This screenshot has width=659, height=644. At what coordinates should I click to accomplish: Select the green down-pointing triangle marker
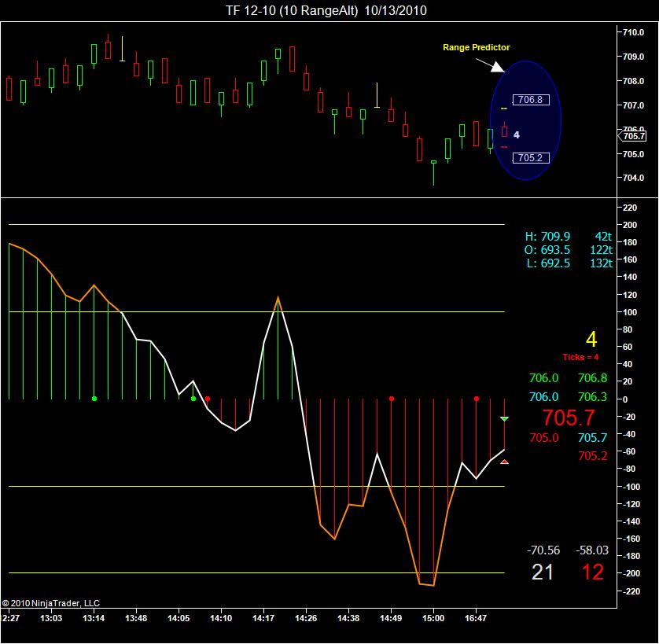(x=504, y=418)
